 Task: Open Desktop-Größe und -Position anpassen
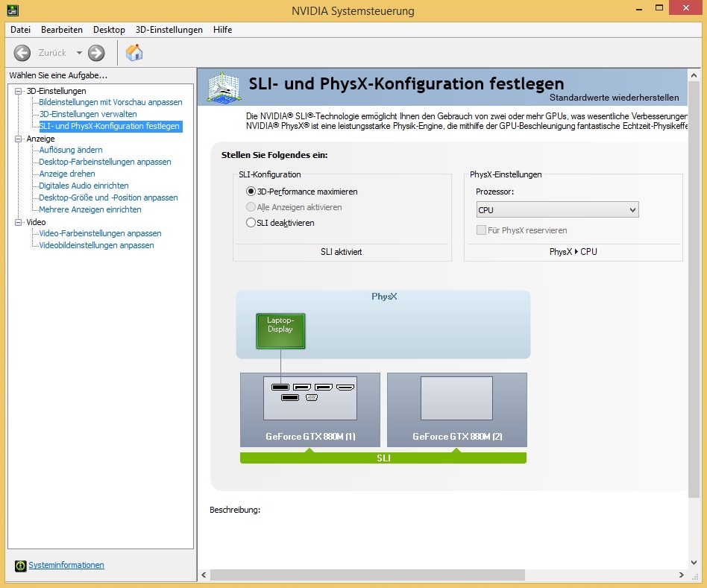tap(108, 197)
